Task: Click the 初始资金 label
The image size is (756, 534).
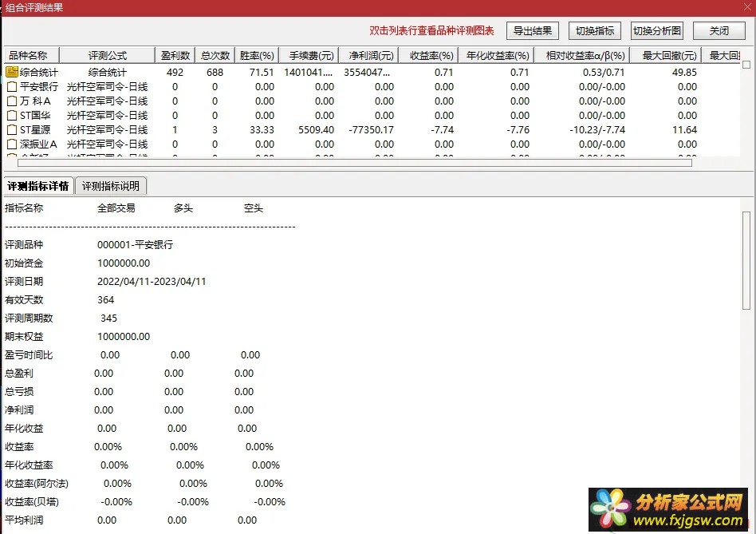Action: point(24,263)
